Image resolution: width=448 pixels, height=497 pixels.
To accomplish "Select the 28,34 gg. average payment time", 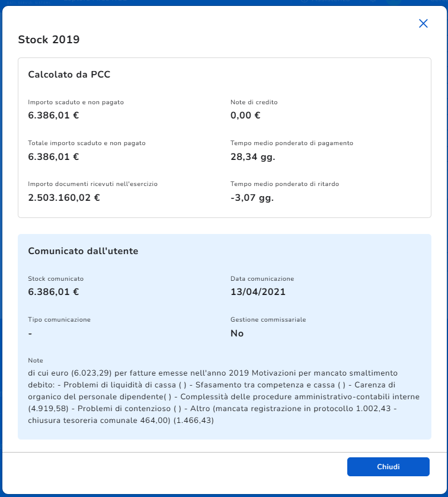I will coord(253,156).
